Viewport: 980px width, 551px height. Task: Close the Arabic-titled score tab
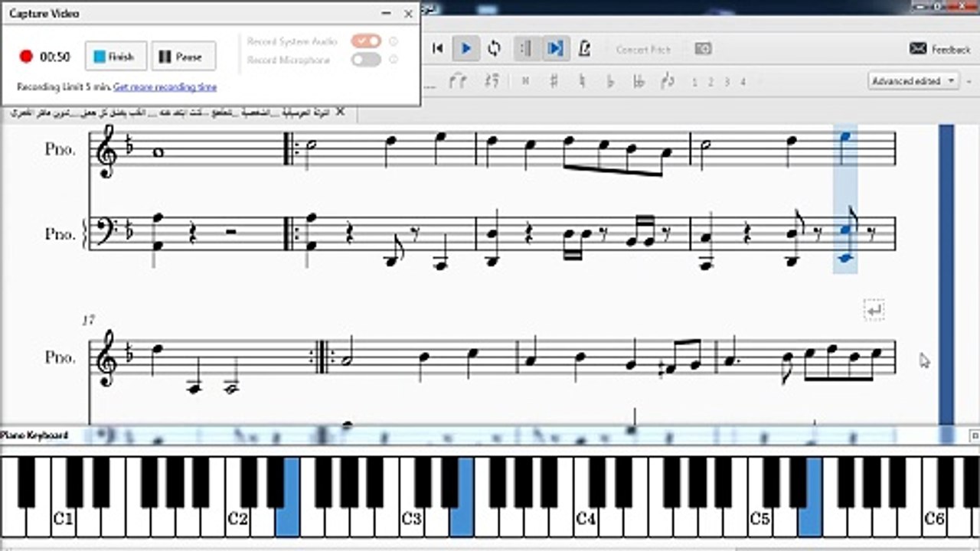(340, 112)
